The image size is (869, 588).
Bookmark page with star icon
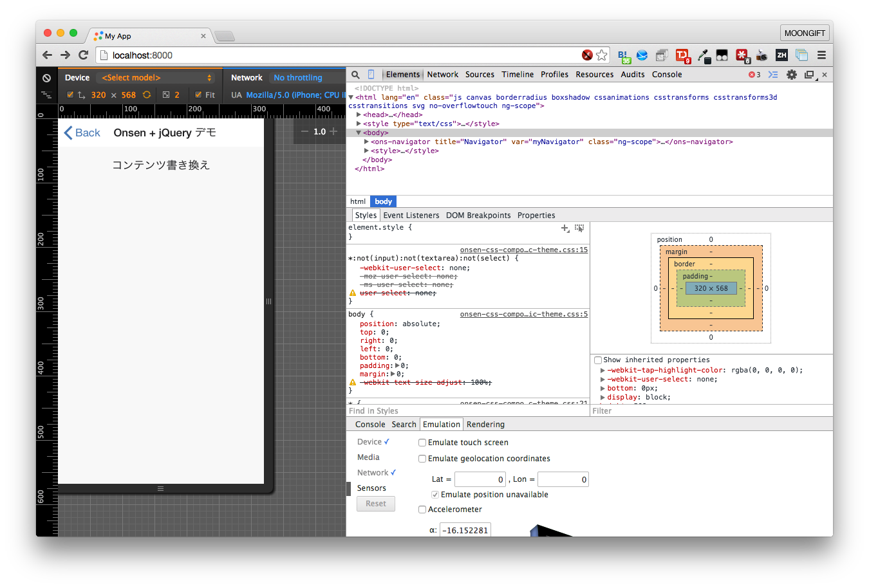602,55
